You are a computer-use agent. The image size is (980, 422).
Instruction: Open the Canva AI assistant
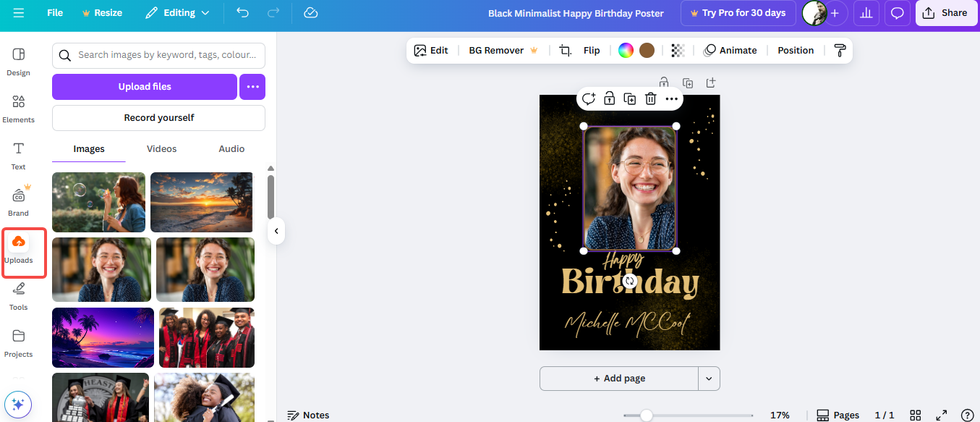(x=17, y=404)
